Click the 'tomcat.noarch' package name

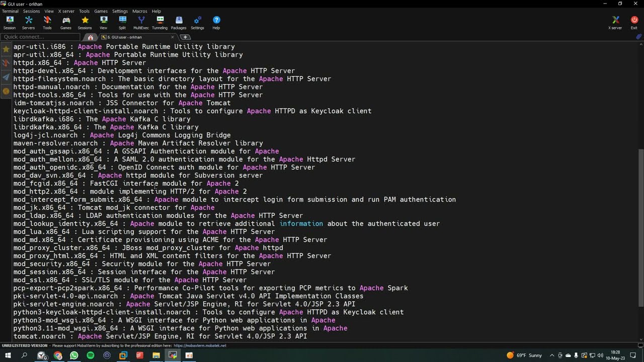pyautogui.click(x=40, y=336)
